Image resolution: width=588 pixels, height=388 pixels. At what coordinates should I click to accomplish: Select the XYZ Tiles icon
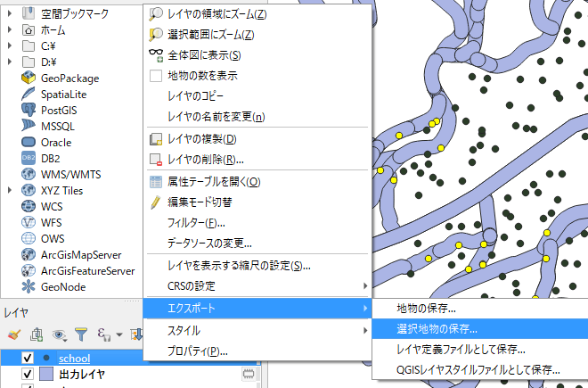click(x=29, y=190)
